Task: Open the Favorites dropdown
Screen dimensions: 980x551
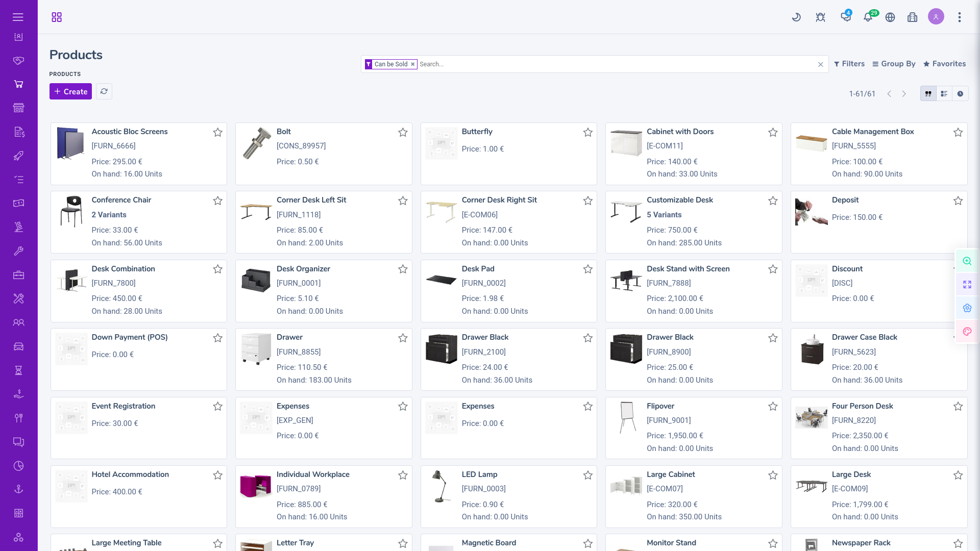Action: [944, 64]
